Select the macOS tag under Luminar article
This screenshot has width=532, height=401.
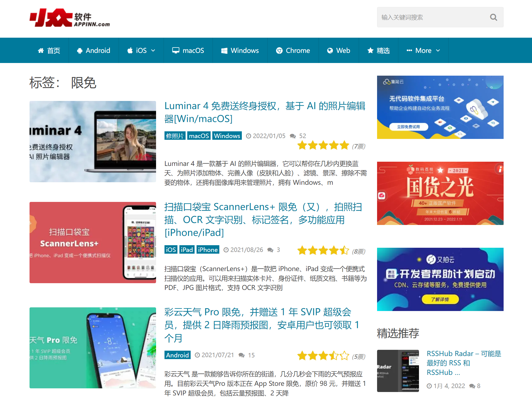(x=199, y=136)
